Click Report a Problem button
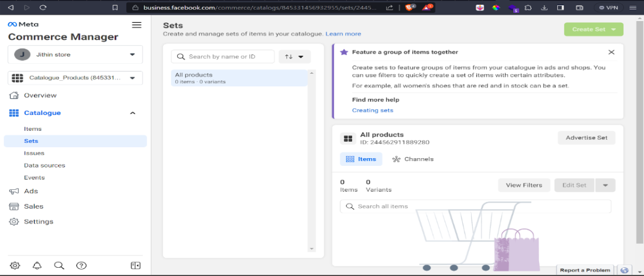Image resolution: width=644 pixels, height=276 pixels. (x=585, y=270)
